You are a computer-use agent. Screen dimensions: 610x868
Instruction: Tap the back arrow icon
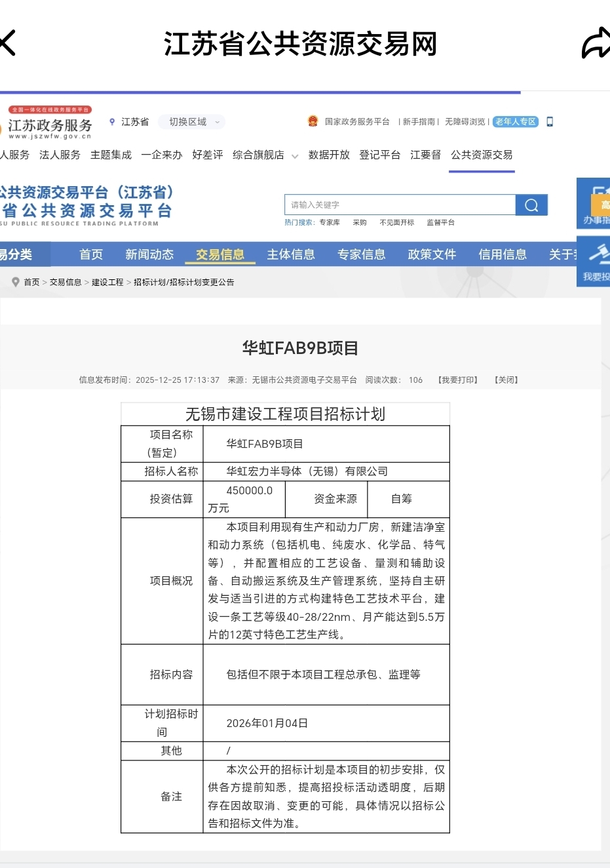tap(7, 43)
